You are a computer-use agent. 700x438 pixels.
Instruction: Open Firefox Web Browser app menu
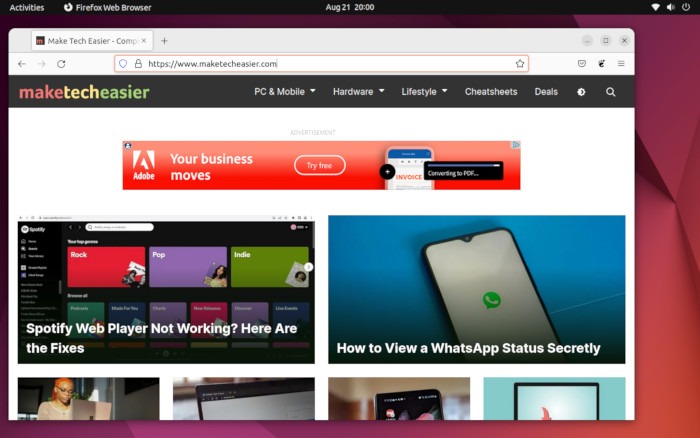click(x=108, y=7)
